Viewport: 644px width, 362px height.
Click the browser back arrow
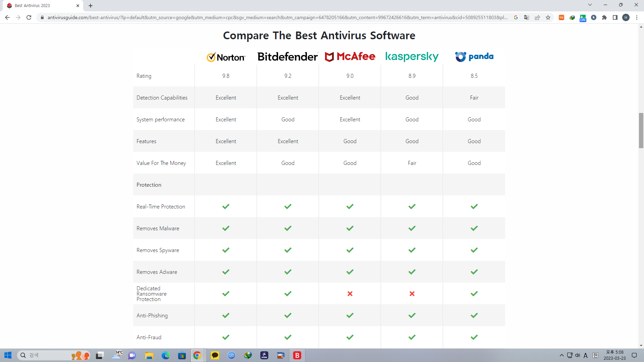tap(7, 17)
